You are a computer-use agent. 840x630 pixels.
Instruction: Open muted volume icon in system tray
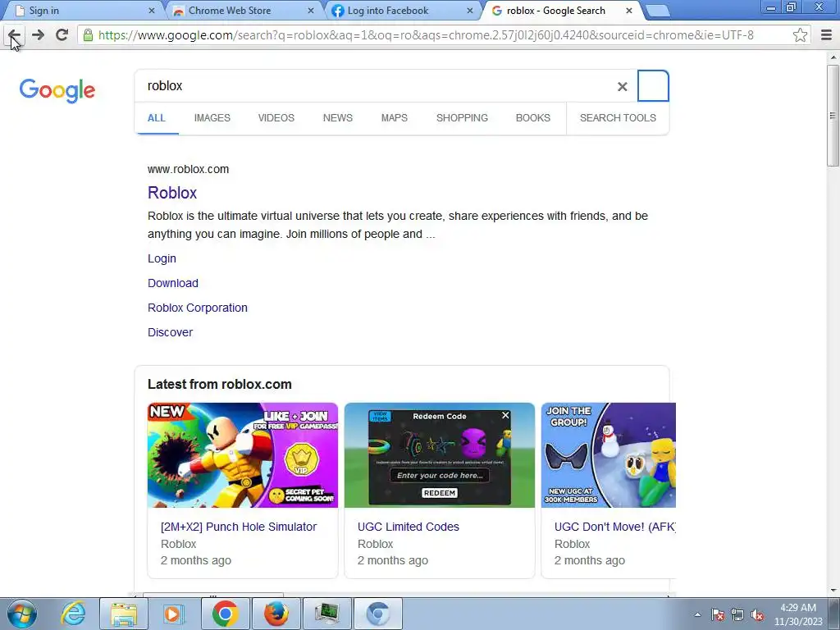(757, 614)
